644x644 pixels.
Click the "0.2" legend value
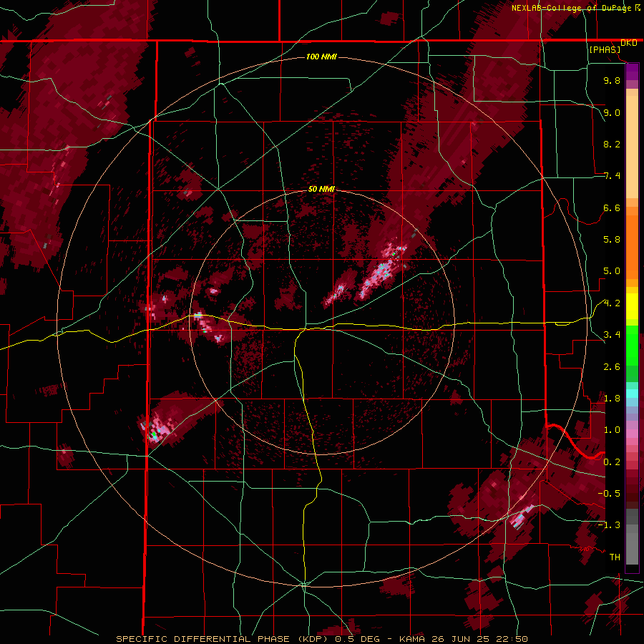(612, 462)
